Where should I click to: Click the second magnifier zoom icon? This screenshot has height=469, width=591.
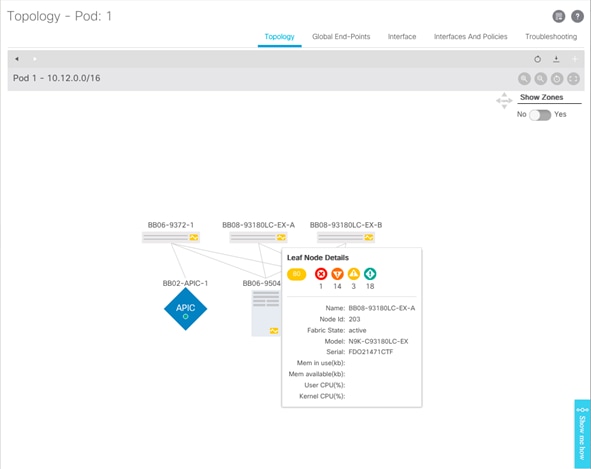point(540,78)
